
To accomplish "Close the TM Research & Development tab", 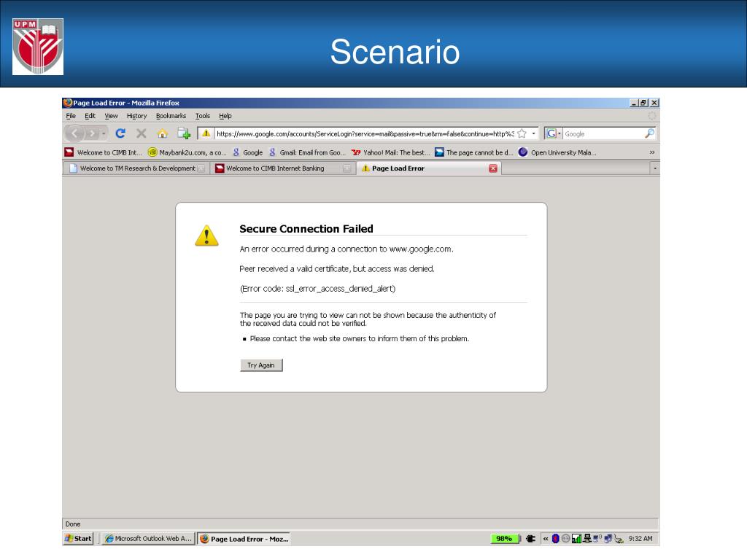I will pos(201,168).
